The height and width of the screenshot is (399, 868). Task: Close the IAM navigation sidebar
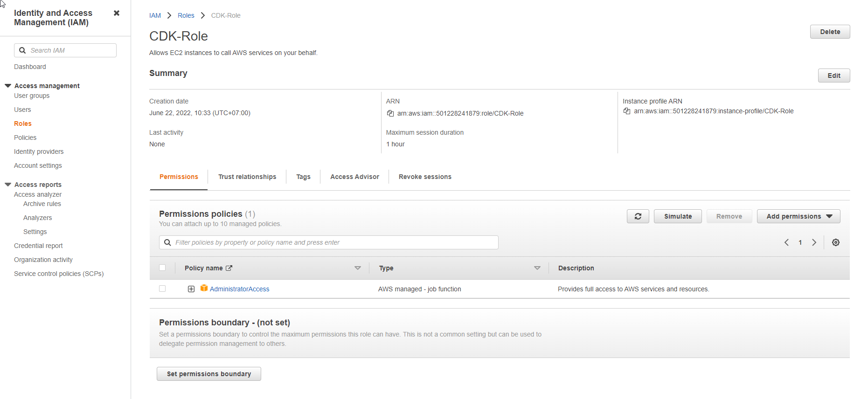pyautogui.click(x=117, y=13)
